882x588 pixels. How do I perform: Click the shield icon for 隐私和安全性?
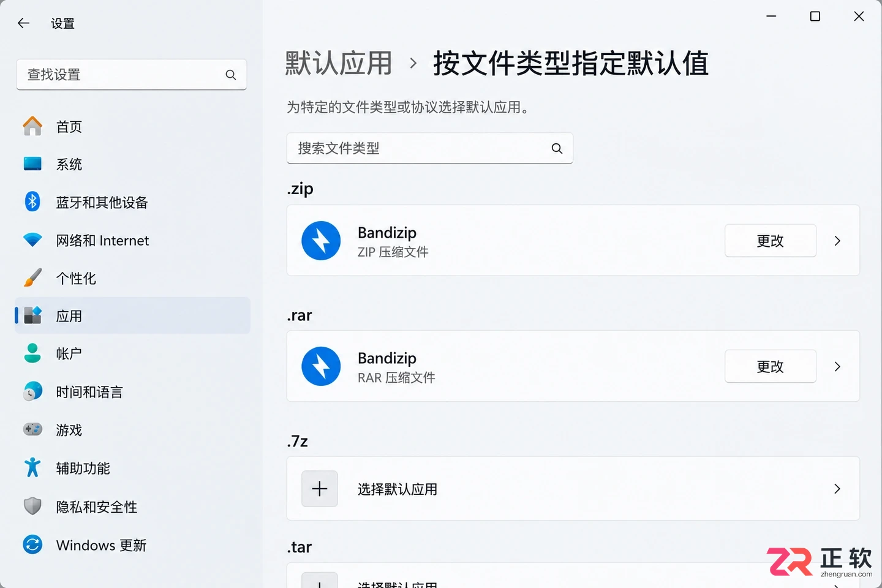point(32,506)
